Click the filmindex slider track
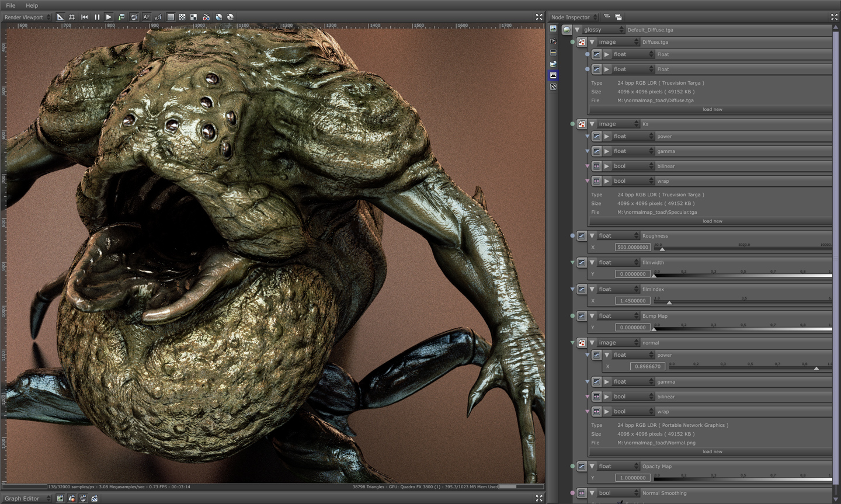Screen dimensions: 841x504 742,302
